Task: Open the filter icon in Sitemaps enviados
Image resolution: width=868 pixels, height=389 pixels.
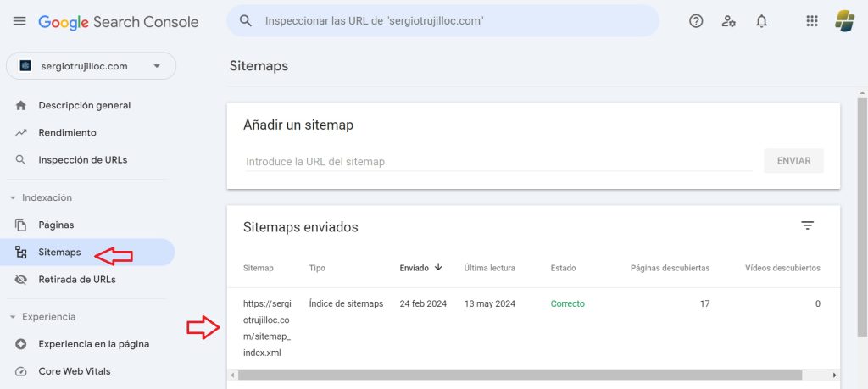Action: 808,225
